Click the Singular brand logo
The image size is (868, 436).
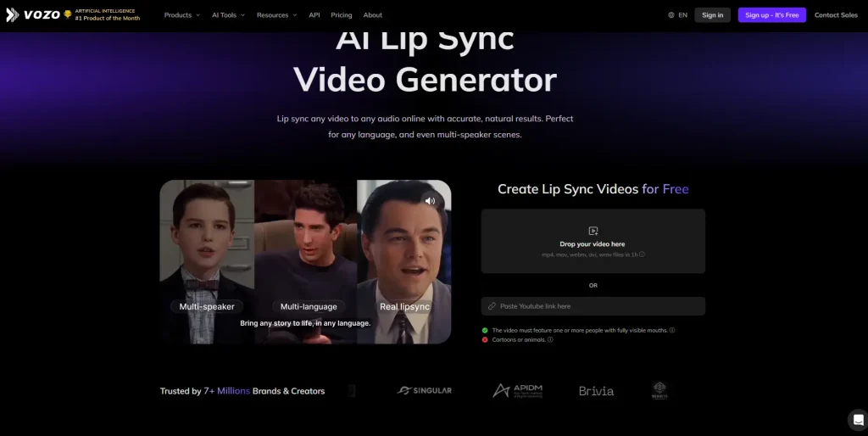pos(424,390)
